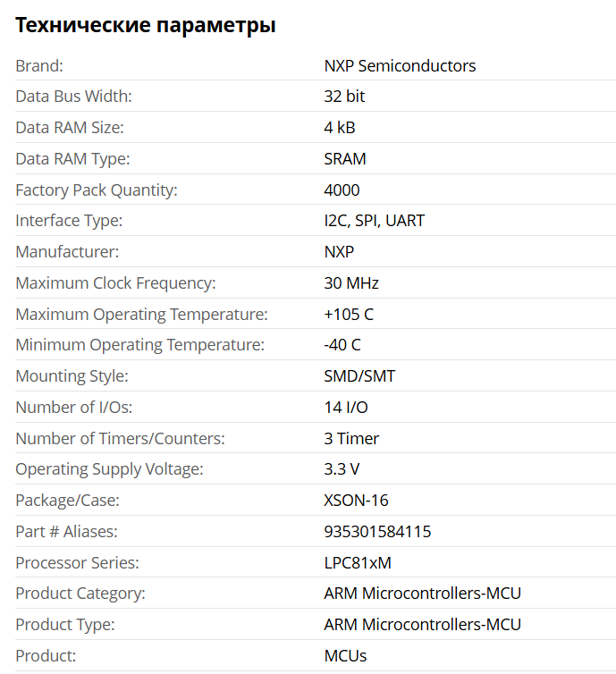Click the 'XSON-16' package value
The image size is (616, 674).
coord(356,501)
